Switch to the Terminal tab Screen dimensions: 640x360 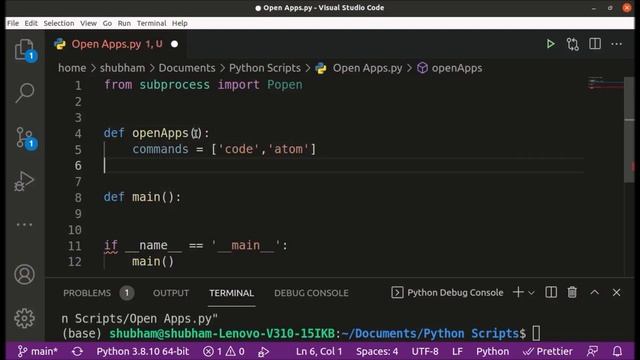tap(231, 293)
